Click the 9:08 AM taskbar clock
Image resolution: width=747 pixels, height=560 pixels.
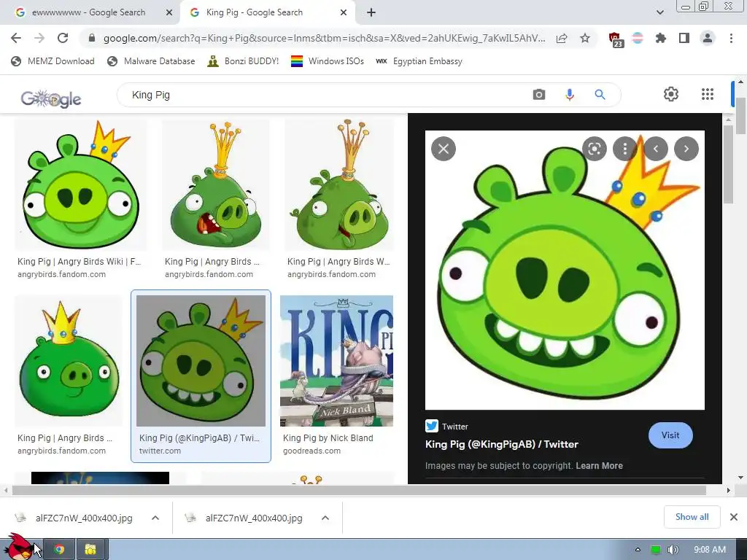point(710,550)
